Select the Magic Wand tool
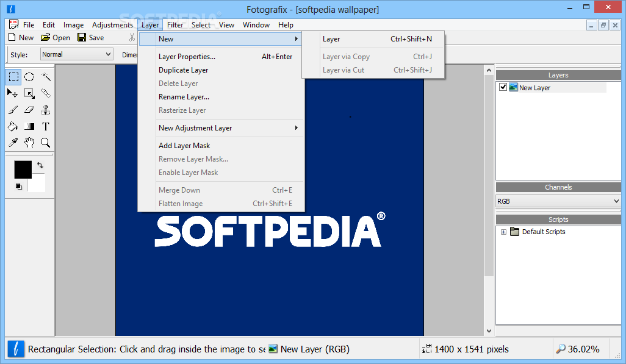Image resolution: width=626 pixels, height=364 pixels. [x=46, y=77]
